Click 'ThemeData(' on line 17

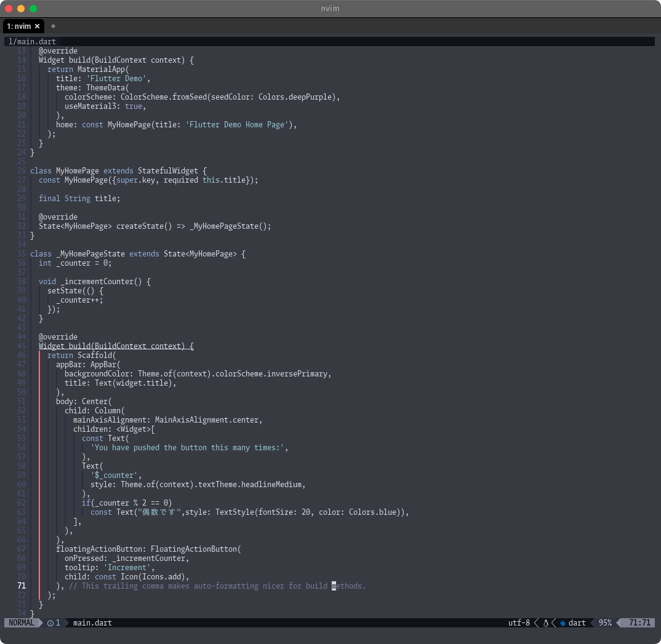click(108, 87)
